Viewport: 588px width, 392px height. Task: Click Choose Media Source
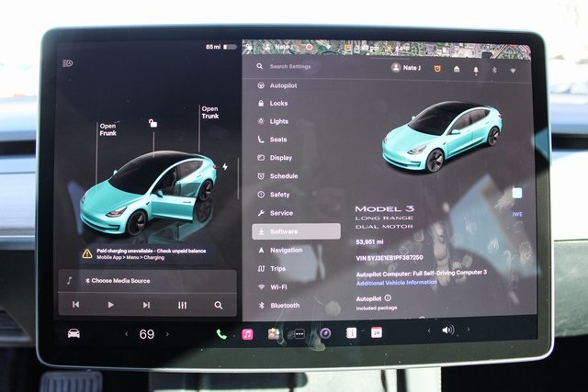click(119, 280)
